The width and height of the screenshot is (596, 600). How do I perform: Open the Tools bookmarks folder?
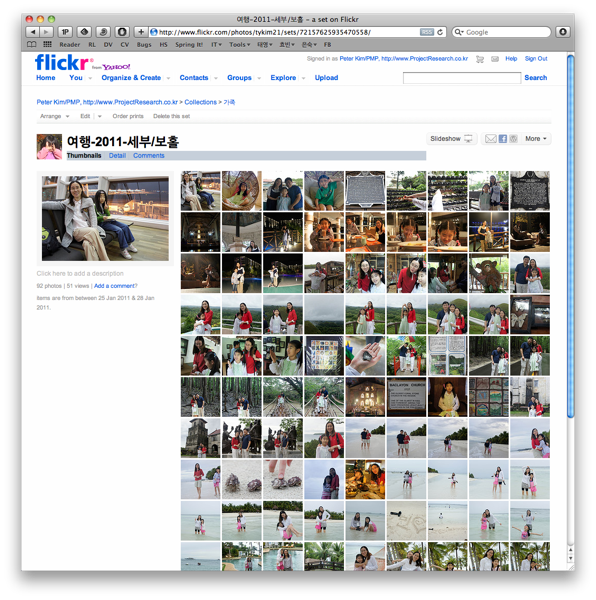(x=239, y=45)
